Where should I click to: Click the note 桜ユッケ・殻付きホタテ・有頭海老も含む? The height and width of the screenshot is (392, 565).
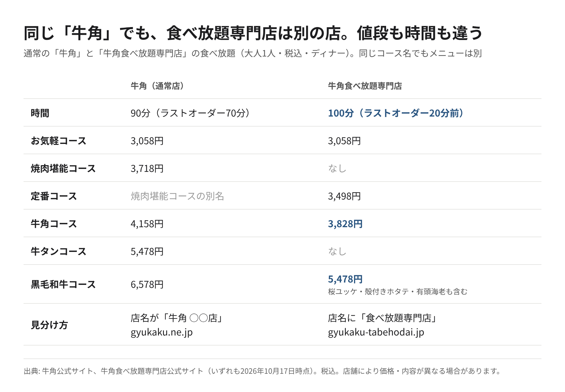(398, 291)
